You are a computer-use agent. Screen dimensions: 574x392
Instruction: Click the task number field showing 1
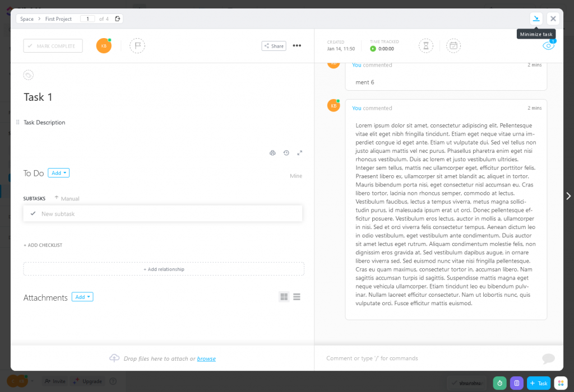87,18
